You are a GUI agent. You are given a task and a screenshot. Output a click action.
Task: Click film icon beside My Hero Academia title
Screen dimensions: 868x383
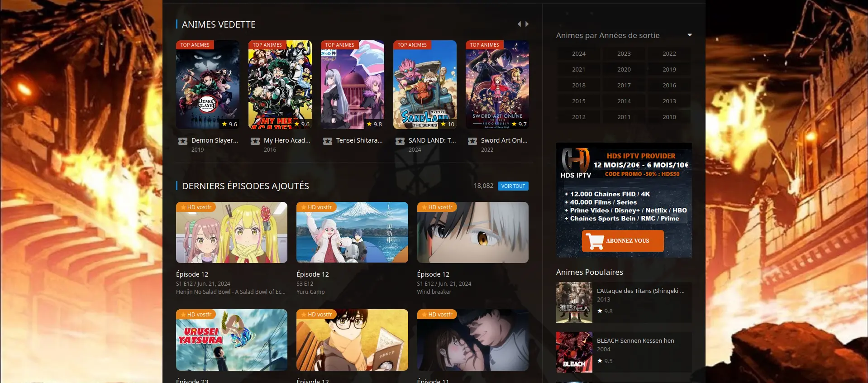(255, 141)
